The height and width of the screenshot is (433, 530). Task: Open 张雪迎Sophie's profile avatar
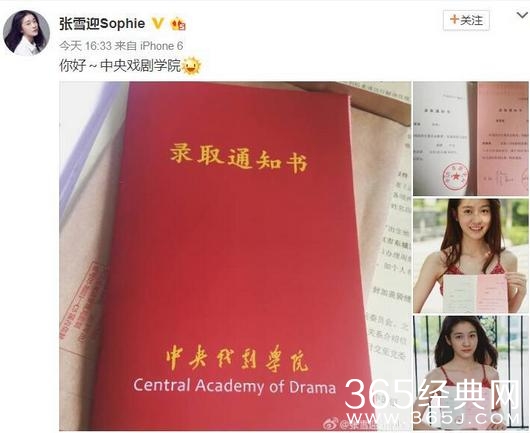[x=26, y=33]
